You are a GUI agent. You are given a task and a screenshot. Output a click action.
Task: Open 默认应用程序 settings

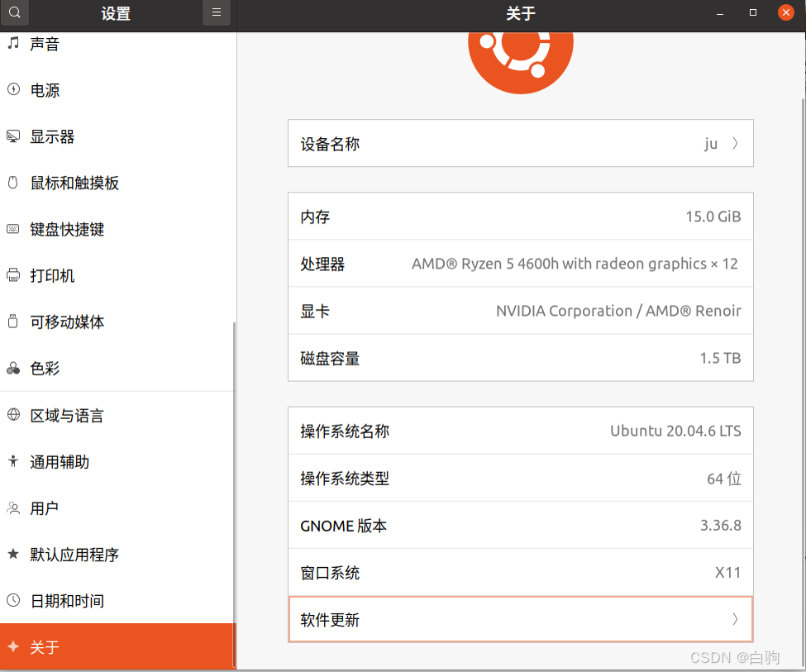tap(117, 555)
